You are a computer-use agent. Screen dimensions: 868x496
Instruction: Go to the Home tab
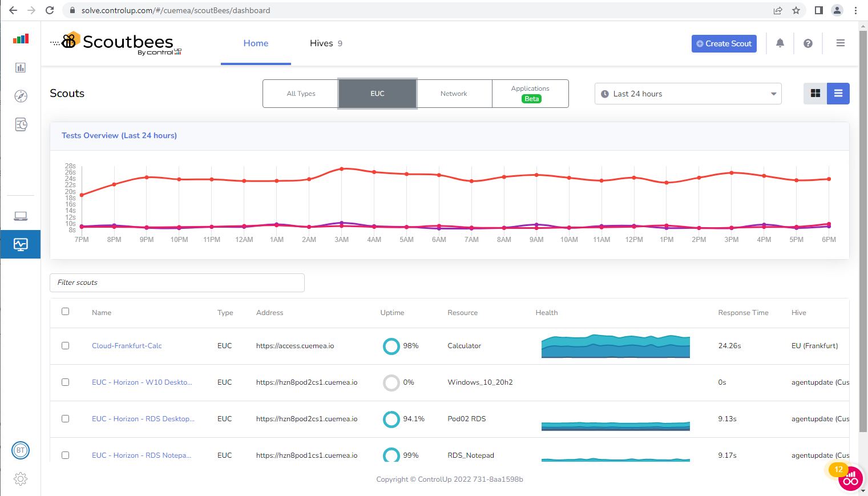pos(256,43)
